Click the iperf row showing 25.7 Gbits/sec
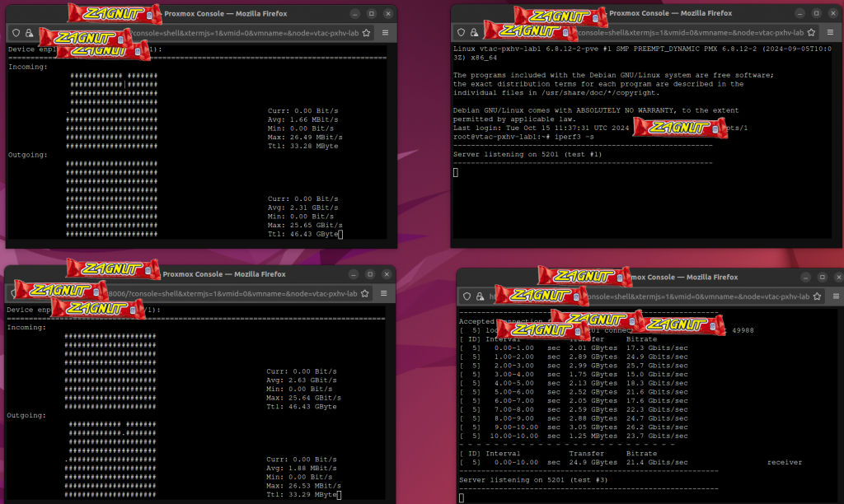 (x=574, y=366)
